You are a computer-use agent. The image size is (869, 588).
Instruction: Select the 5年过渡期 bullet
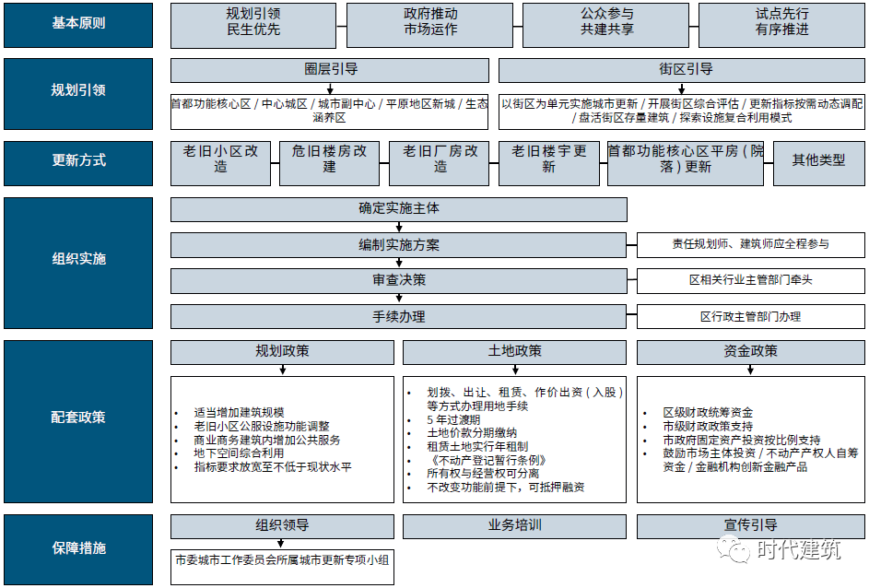453,420
